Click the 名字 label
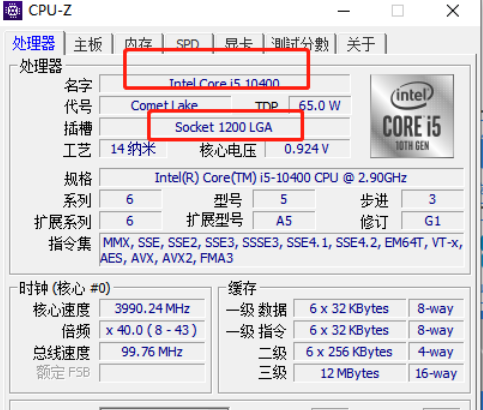The width and height of the screenshot is (483, 410). 78,85
